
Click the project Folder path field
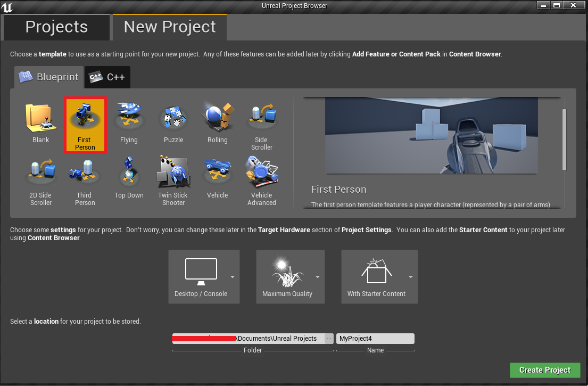(249, 339)
